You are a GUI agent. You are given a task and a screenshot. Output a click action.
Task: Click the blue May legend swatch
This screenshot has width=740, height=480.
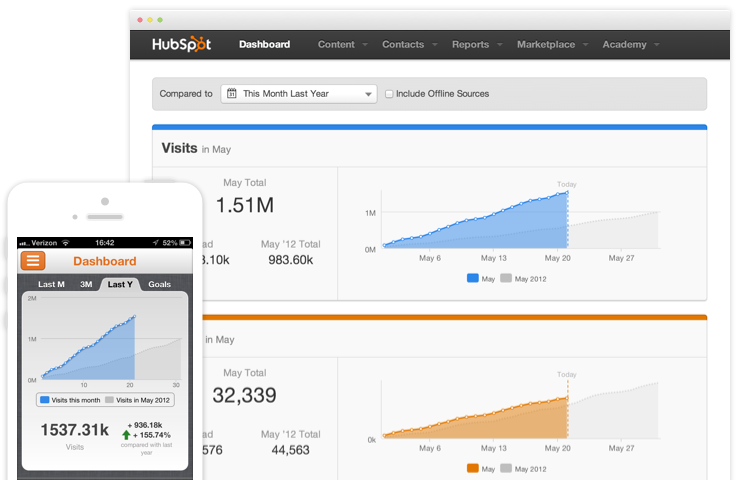pos(472,278)
